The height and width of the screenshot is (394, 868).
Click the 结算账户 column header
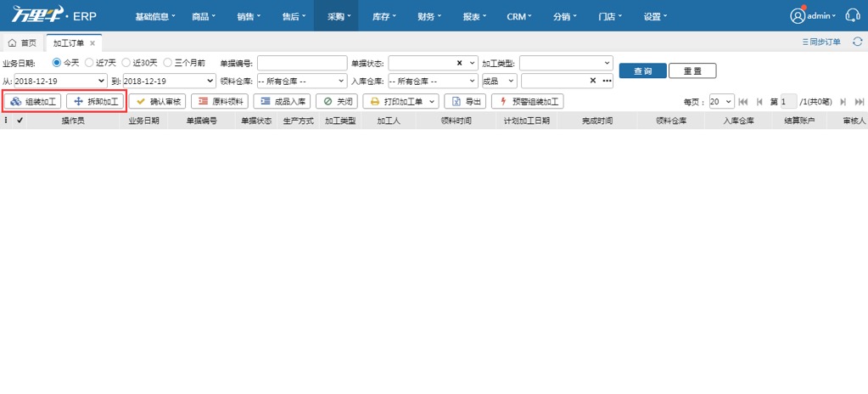tap(799, 121)
